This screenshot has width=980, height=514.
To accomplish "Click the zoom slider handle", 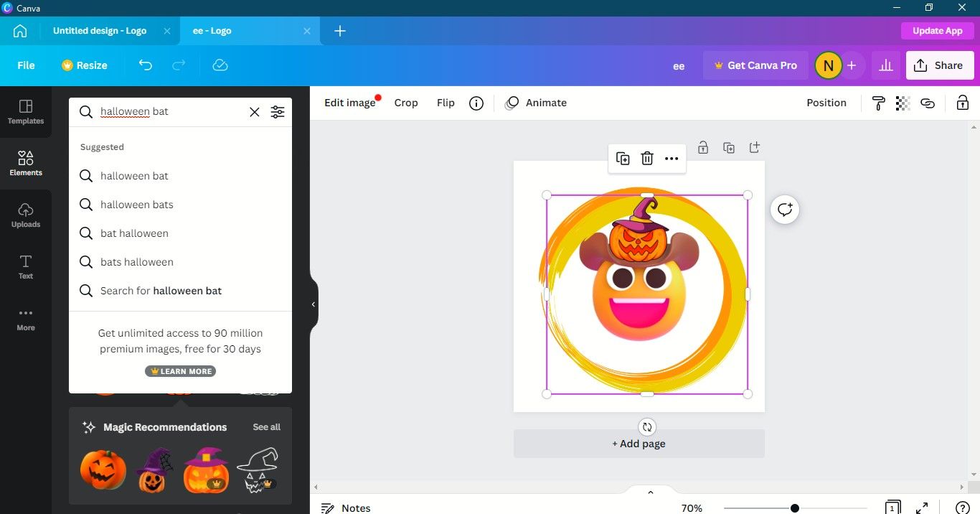I will [795, 508].
